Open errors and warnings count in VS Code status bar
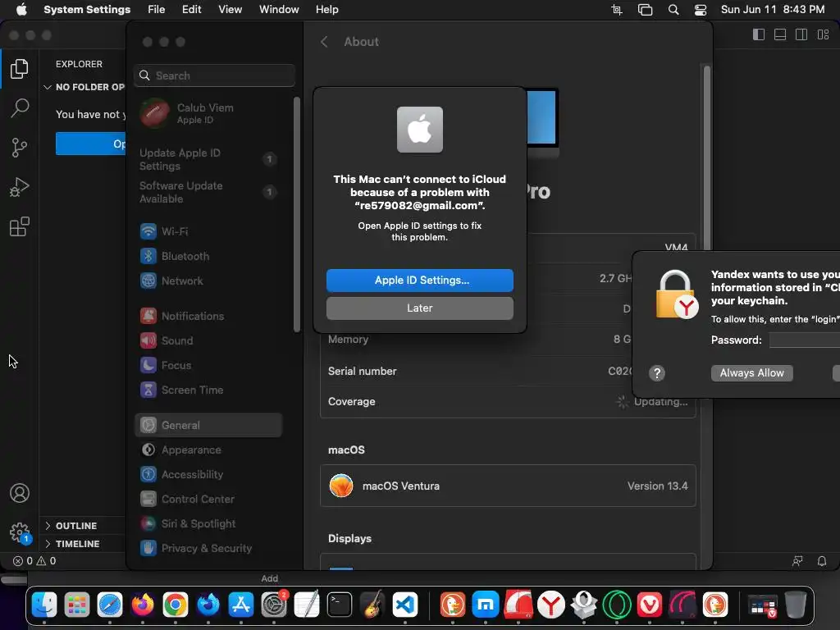This screenshot has width=840, height=630. [x=34, y=561]
